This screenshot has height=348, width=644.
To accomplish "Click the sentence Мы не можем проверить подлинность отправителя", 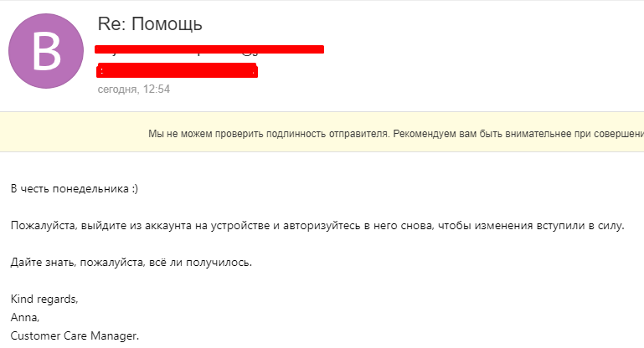I will (268, 133).
